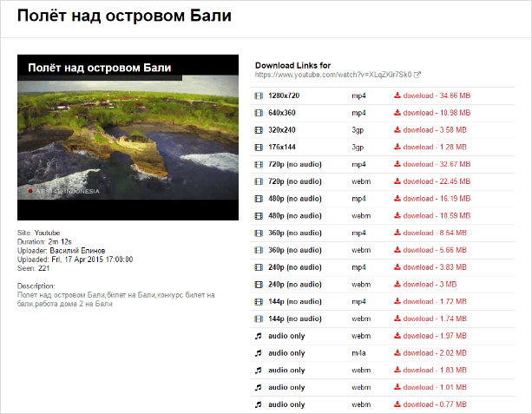Download the 8.54 MB 360p mp4
532x414 pixels.
pos(430,233)
